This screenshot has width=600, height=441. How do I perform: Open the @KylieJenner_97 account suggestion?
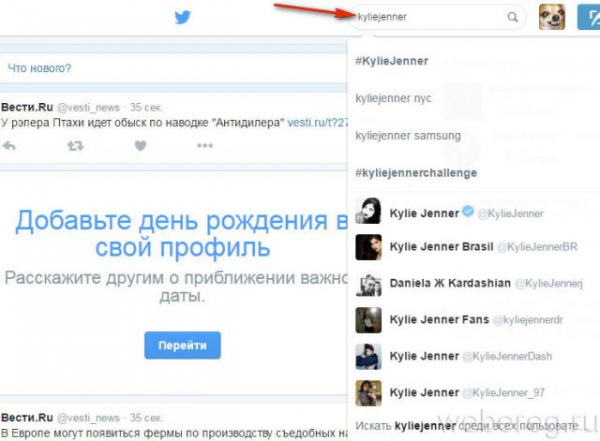(x=474, y=393)
